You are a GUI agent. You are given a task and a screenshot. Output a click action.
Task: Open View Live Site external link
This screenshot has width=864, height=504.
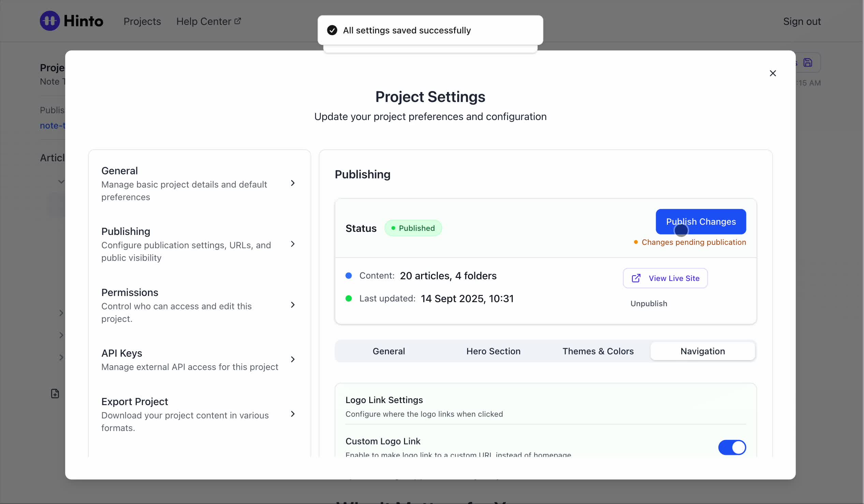(665, 278)
